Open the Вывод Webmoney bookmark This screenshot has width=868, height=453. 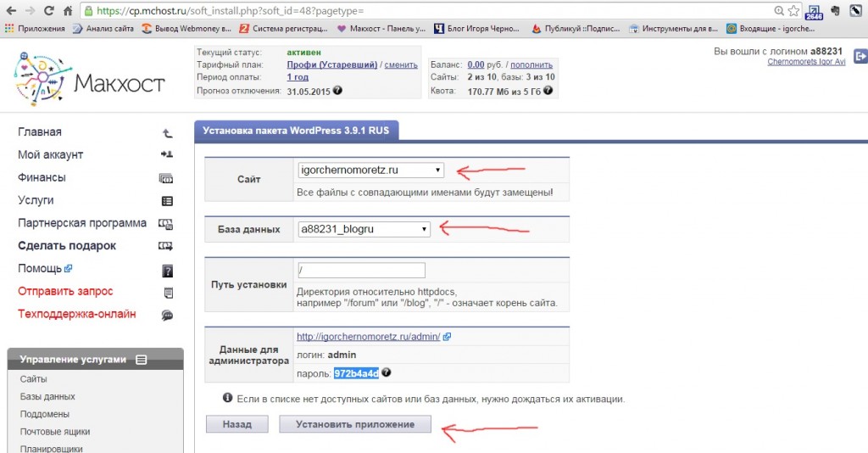186,28
